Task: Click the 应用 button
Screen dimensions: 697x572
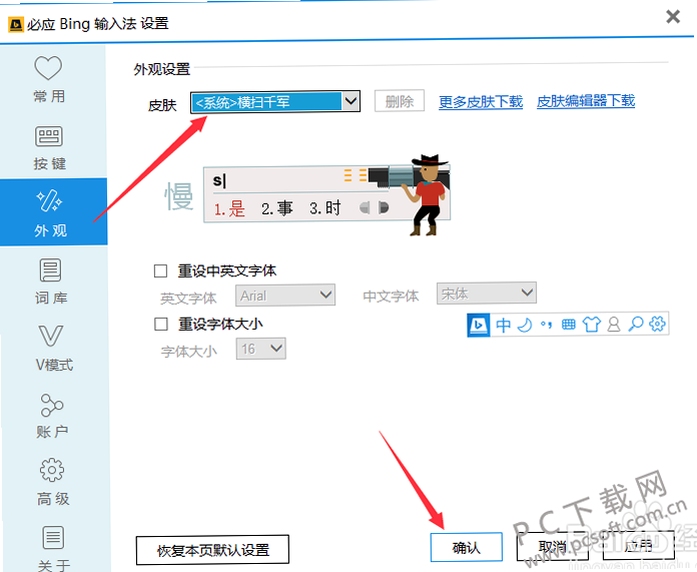Action: point(638,546)
